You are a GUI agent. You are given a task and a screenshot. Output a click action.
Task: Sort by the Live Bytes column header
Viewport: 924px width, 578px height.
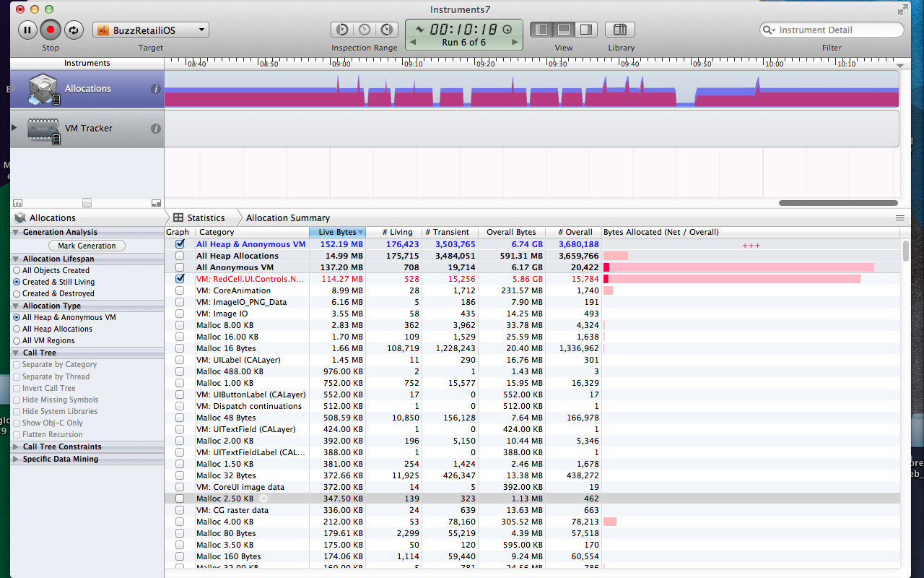(337, 232)
